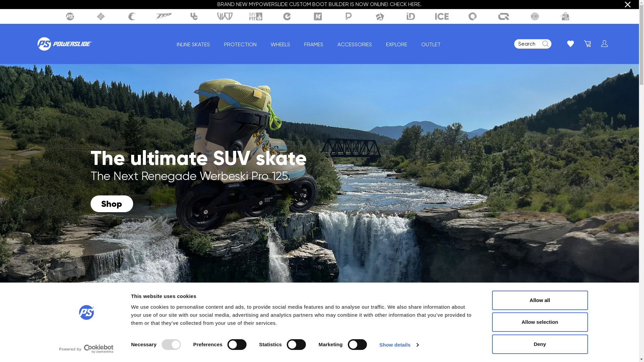
Task: Open the Explore menu
Action: click(x=396, y=45)
